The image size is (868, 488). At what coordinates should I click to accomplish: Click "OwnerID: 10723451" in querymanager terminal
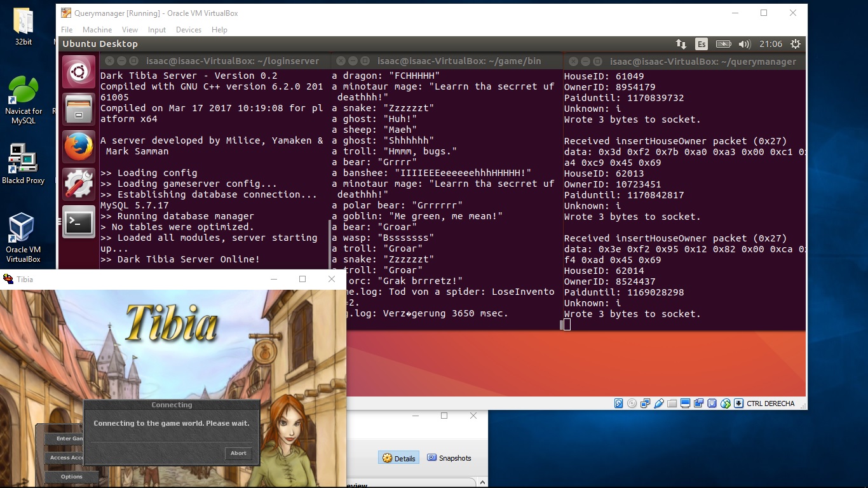point(613,184)
